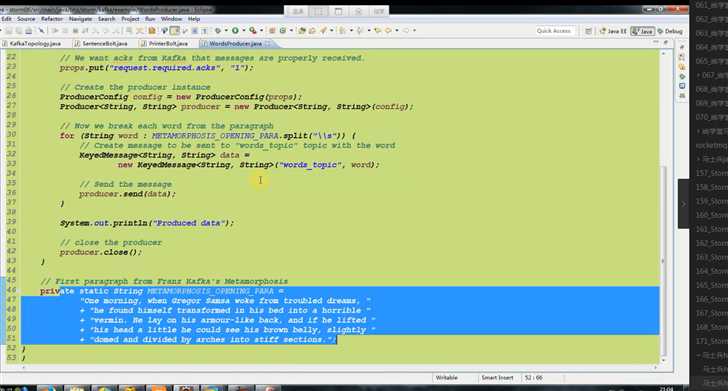Minimize the editor area
This screenshot has height=391, width=728.
(x=656, y=43)
